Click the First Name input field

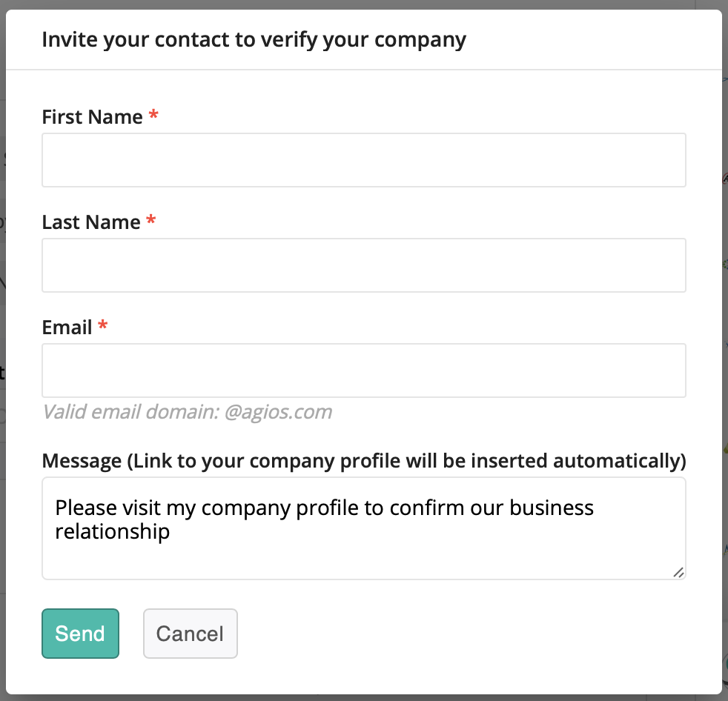pyautogui.click(x=363, y=160)
